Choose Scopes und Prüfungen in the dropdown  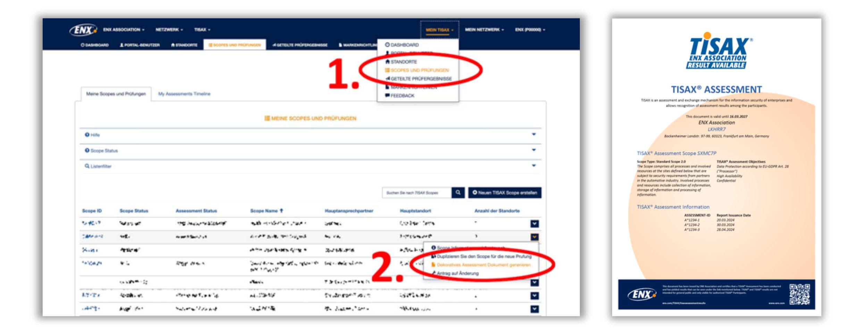[x=417, y=70]
